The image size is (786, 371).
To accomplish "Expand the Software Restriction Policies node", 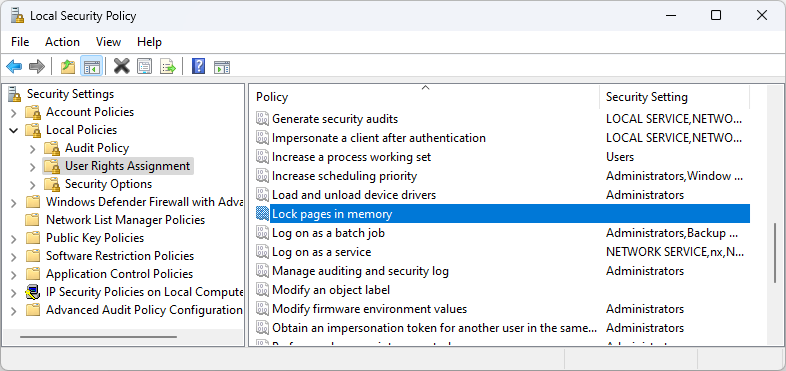I will (14, 256).
